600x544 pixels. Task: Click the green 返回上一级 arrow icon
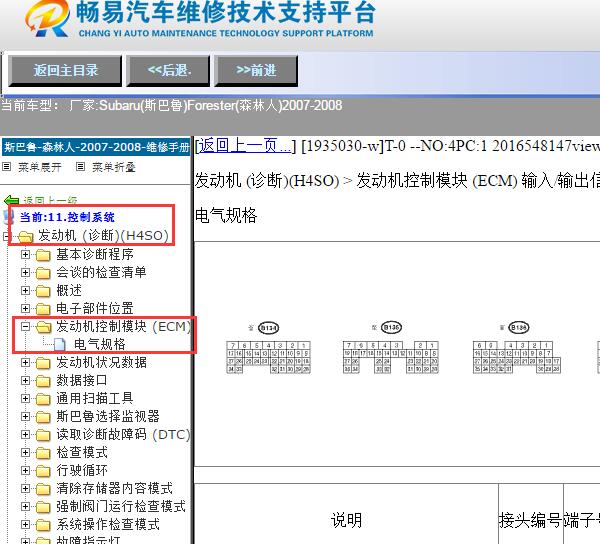pyautogui.click(x=11, y=200)
